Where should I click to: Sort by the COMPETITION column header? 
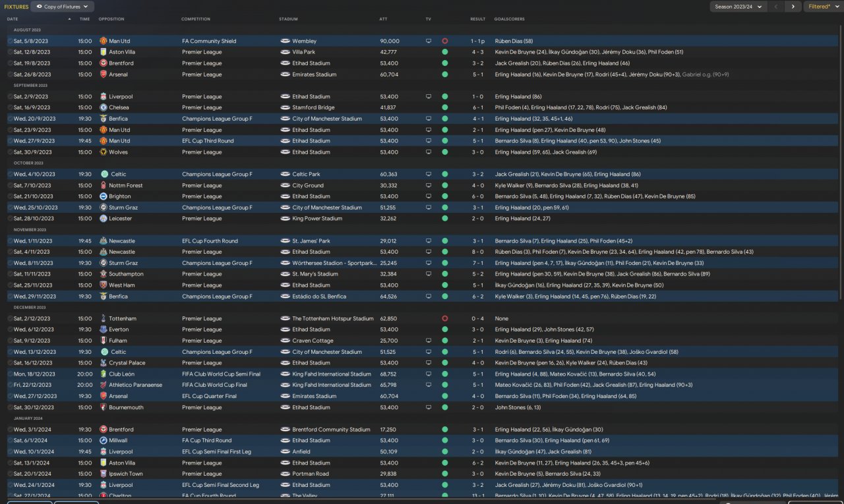(196, 19)
